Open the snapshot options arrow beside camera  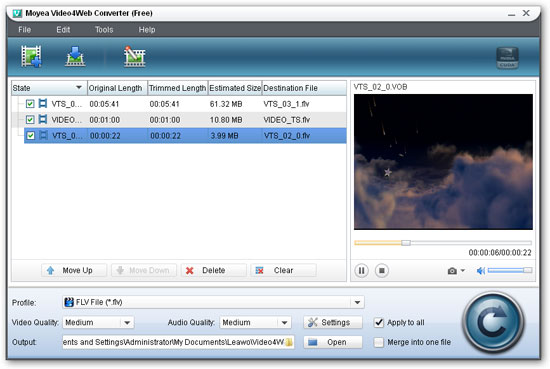[463, 270]
